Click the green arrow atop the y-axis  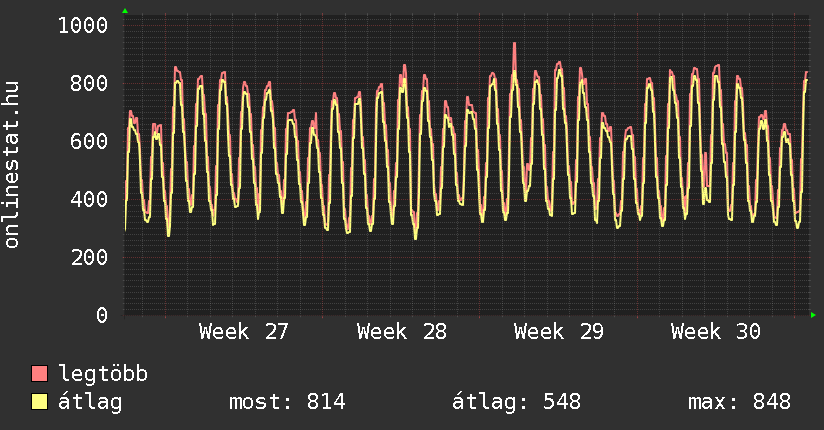125,11
